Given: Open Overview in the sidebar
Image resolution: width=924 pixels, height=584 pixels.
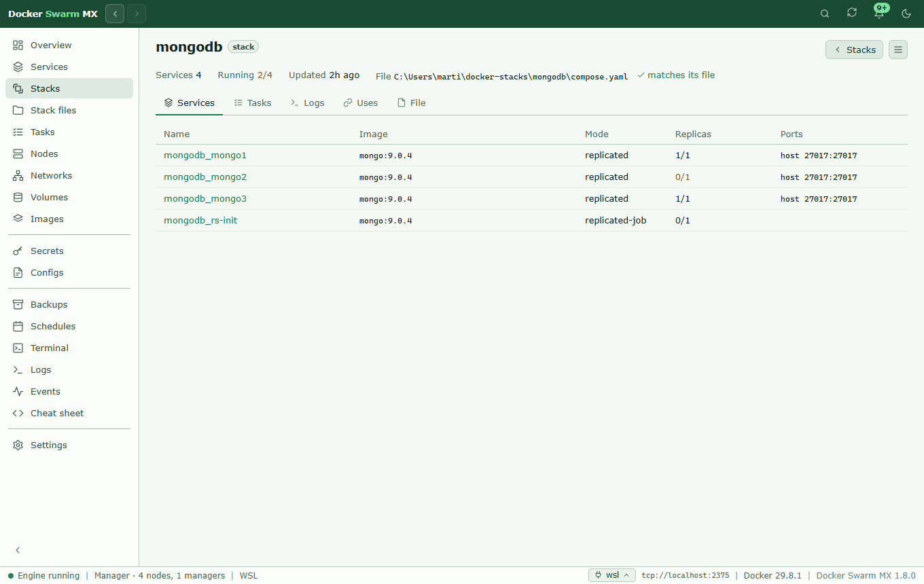Looking at the screenshot, I should point(69,45).
